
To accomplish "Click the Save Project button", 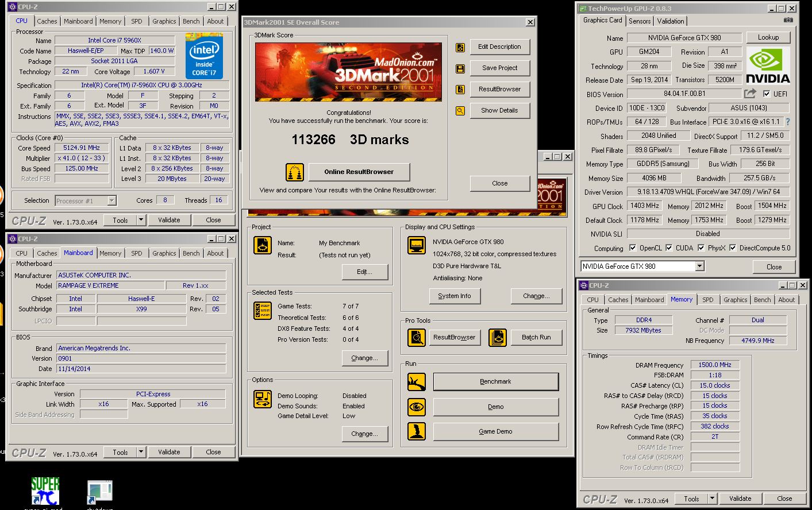I will pyautogui.click(x=499, y=68).
